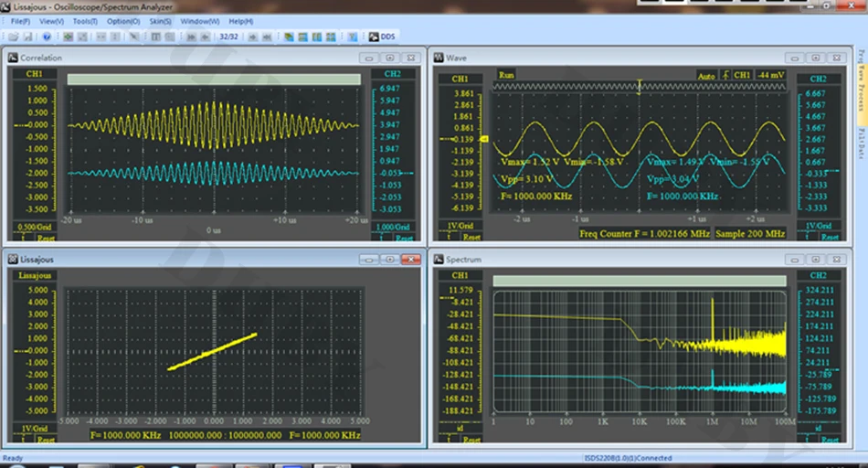Click the blue Help toolbar icon
The width and height of the screenshot is (868, 468).
pyautogui.click(x=47, y=37)
